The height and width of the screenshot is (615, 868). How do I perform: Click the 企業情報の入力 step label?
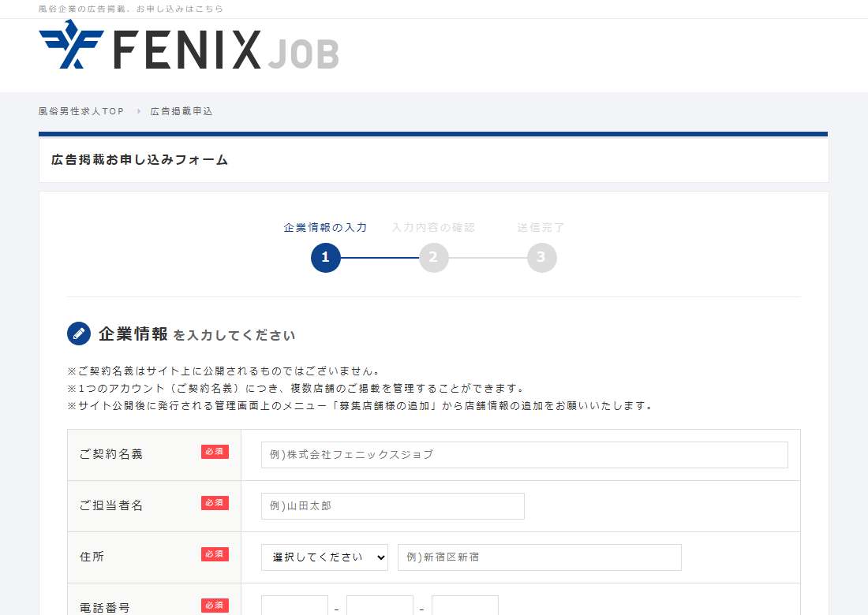[x=325, y=227]
